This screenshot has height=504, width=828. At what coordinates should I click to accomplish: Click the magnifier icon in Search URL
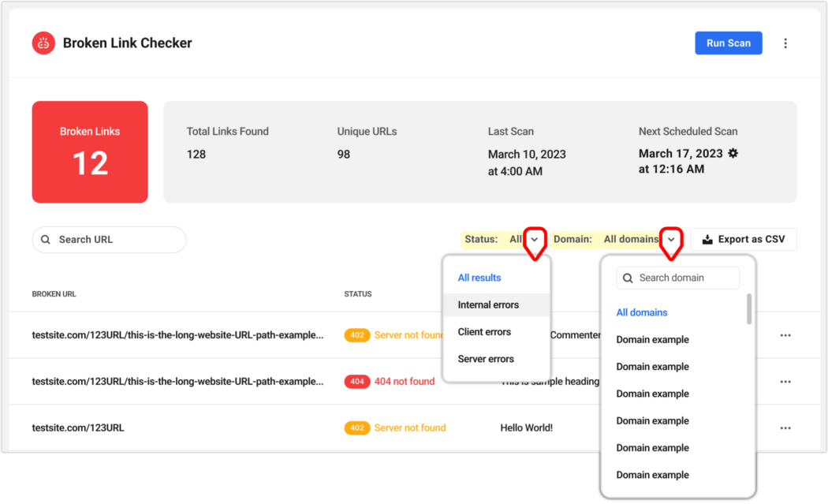pyautogui.click(x=46, y=240)
